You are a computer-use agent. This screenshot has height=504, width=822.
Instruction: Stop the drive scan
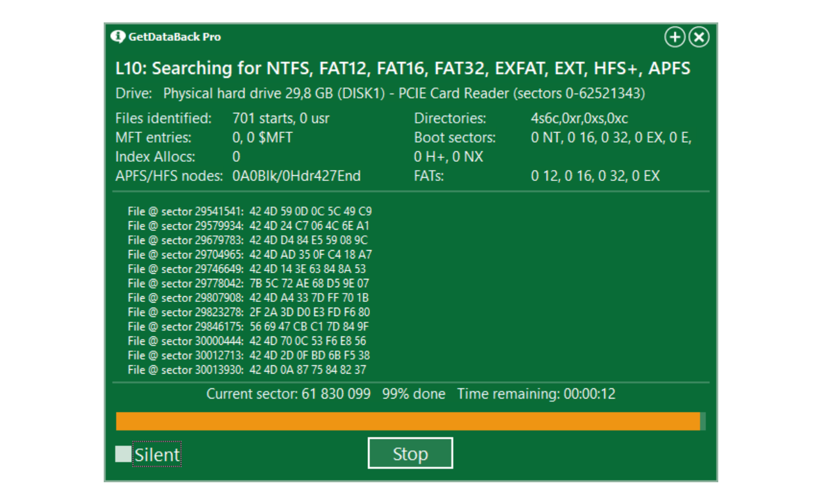[x=410, y=453]
